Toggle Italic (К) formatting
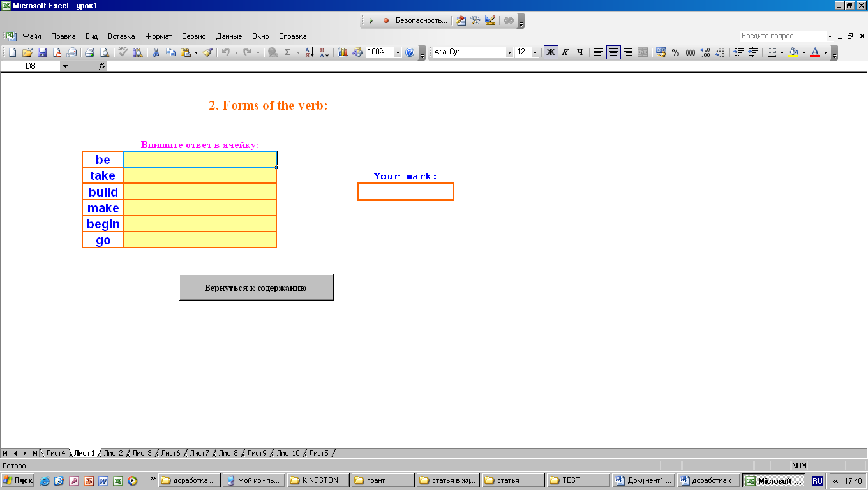This screenshot has height=490, width=868. tap(565, 52)
